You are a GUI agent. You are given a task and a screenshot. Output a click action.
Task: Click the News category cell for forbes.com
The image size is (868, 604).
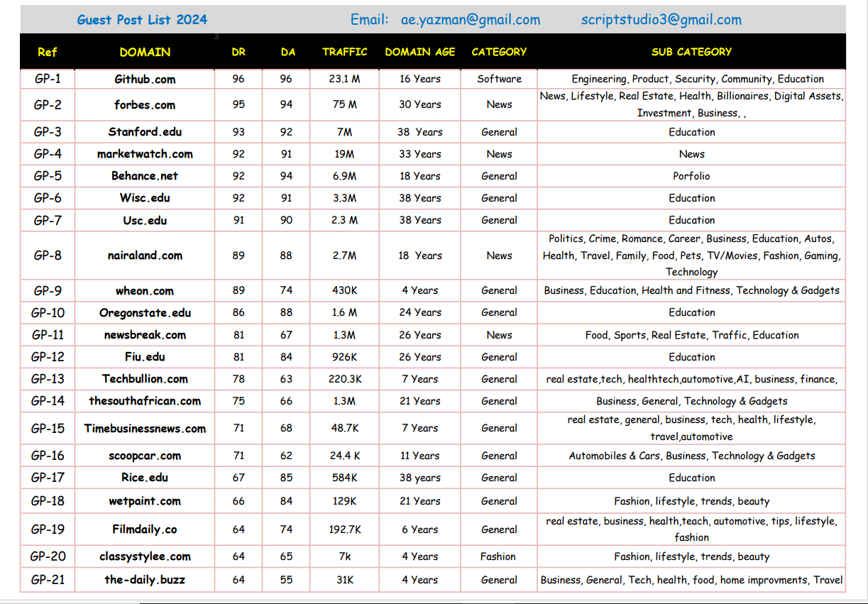point(499,104)
